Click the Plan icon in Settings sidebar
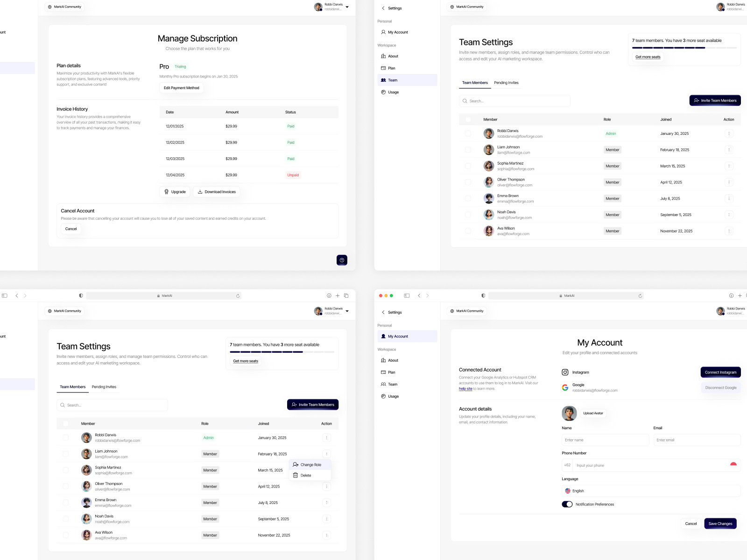This screenshot has height=560, width=747. point(384,68)
